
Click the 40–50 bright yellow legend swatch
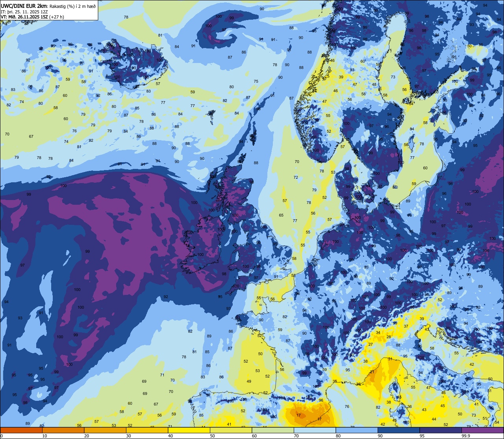[189, 430]
